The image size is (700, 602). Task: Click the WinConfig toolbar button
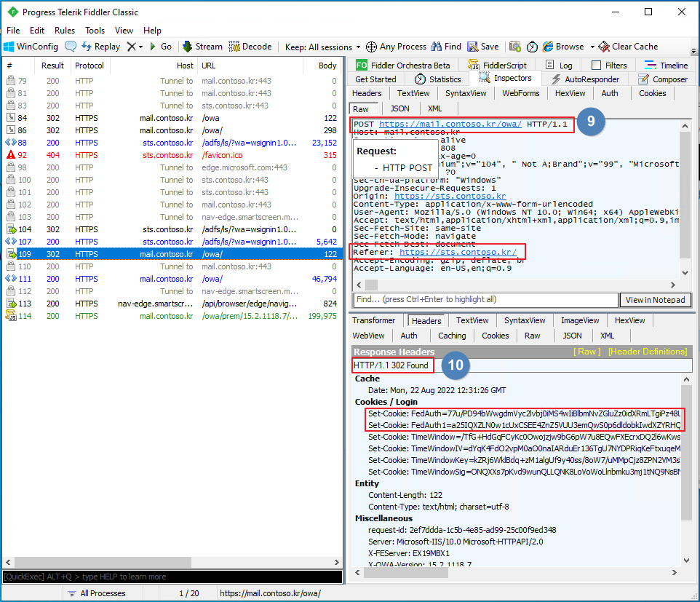point(31,47)
